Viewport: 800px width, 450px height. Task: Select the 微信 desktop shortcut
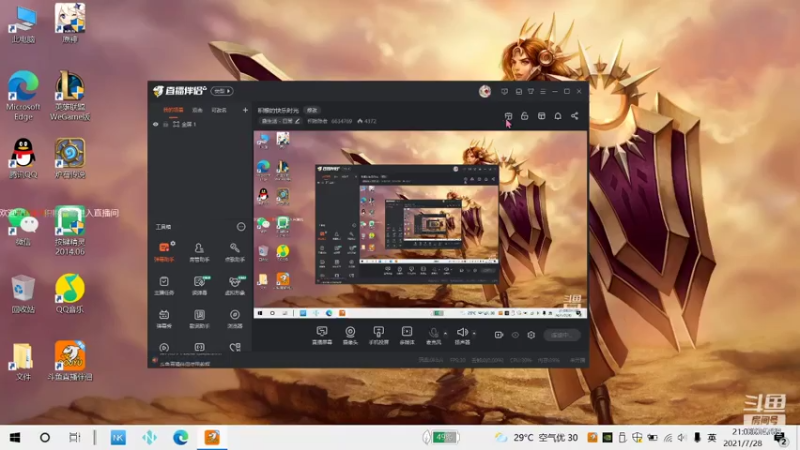[x=23, y=226]
